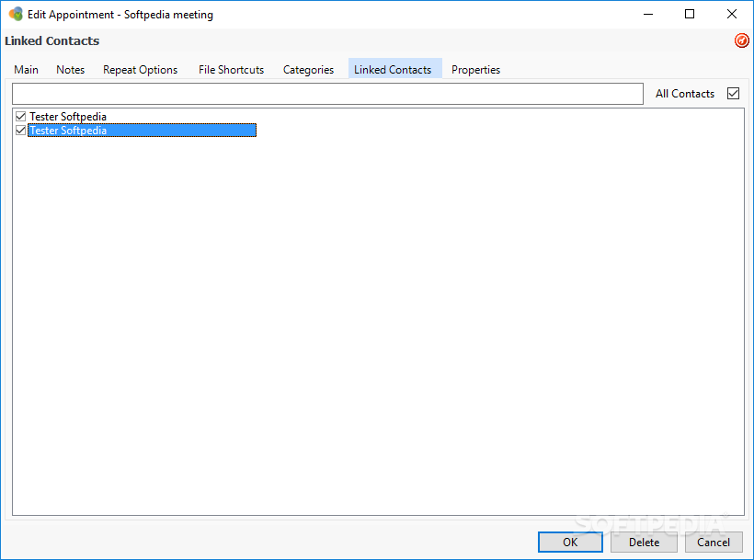Image resolution: width=754 pixels, height=560 pixels.
Task: Click the highlighted Tester Softpedia row
Action: click(142, 131)
